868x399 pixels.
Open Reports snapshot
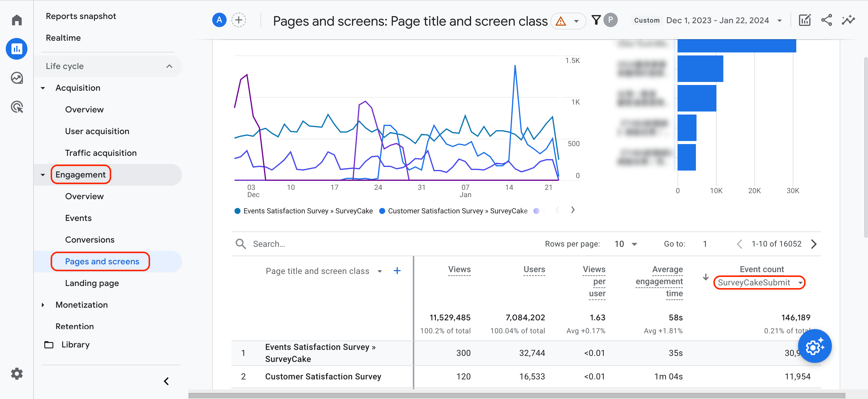point(81,16)
